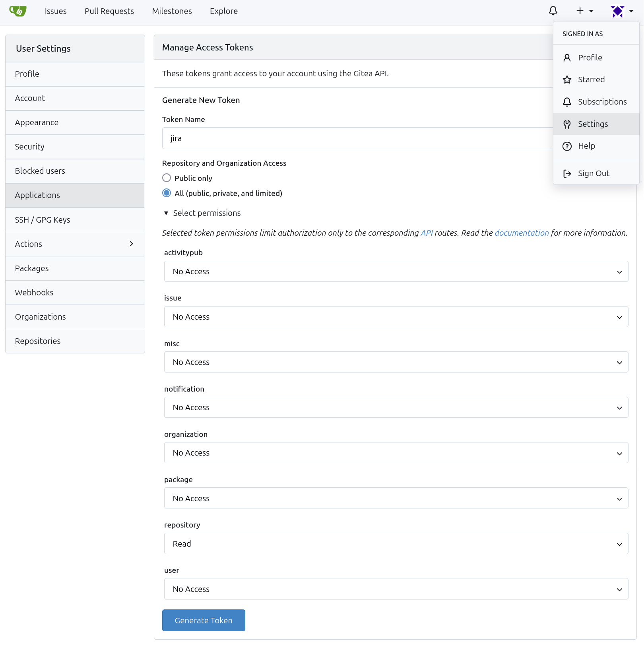Follow the API link
The image size is (644, 646).
[x=427, y=233]
